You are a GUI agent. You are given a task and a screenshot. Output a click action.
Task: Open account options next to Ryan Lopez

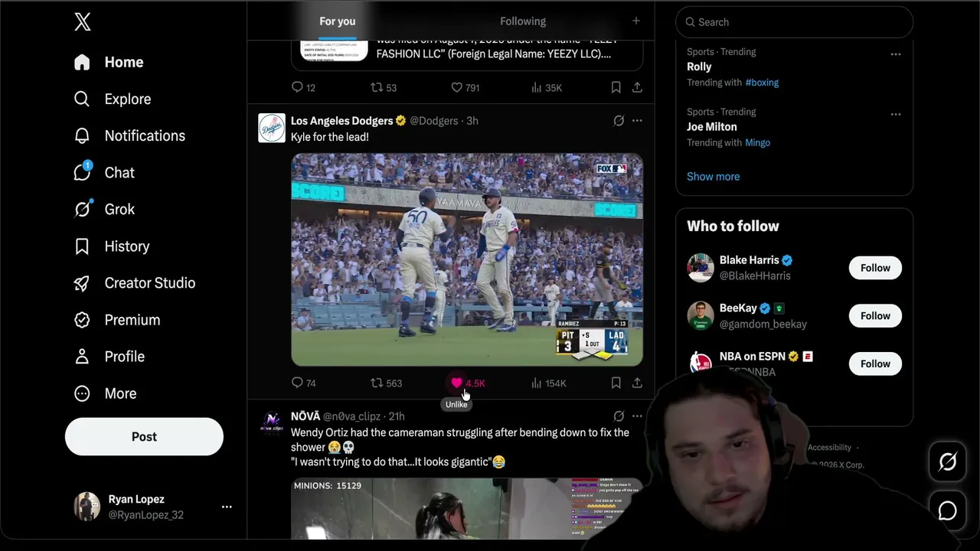[x=227, y=507]
